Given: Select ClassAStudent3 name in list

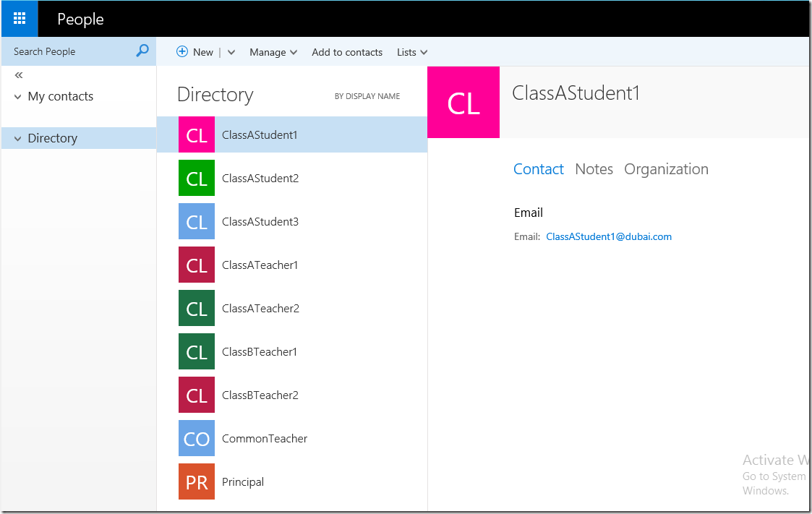Looking at the screenshot, I should [260, 221].
